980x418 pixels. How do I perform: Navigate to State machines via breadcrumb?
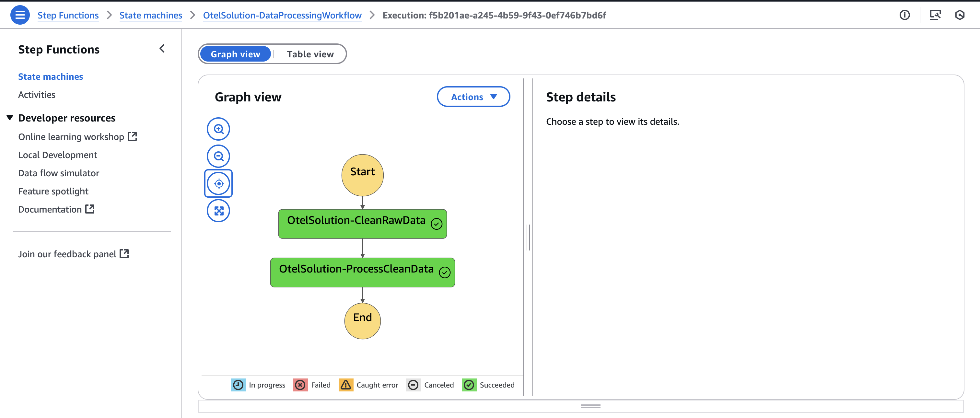[151, 15]
